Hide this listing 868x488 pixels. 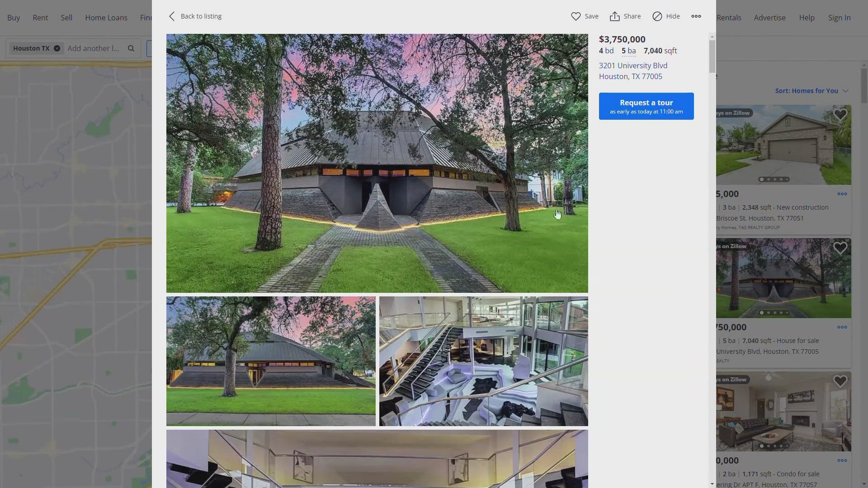[665, 16]
